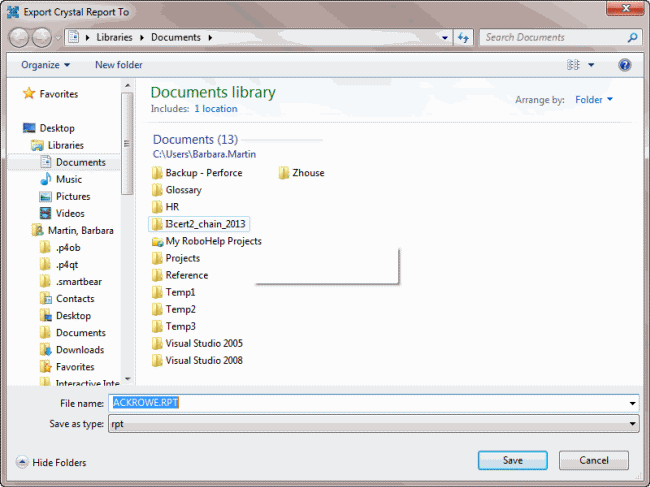The image size is (650, 487).
Task: Select the .p4ob folder in sidebar
Action: click(68, 247)
